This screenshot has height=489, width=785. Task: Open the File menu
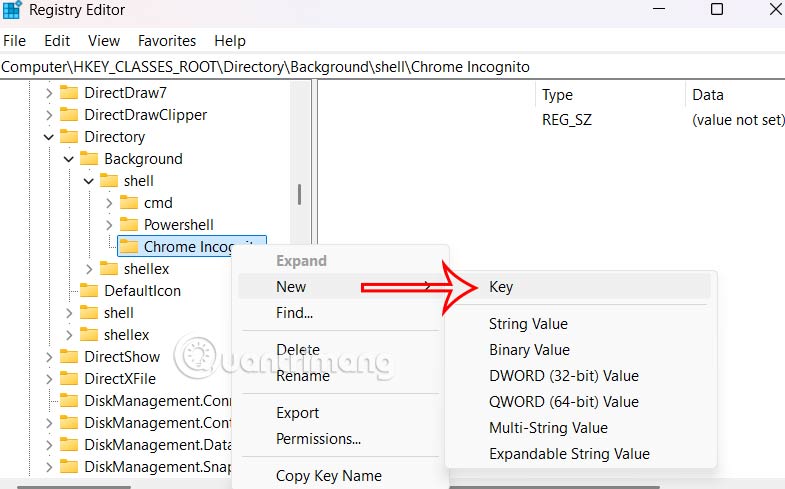14,41
